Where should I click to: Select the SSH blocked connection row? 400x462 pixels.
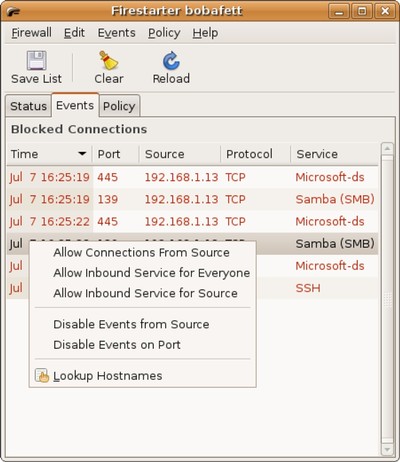tap(192, 288)
